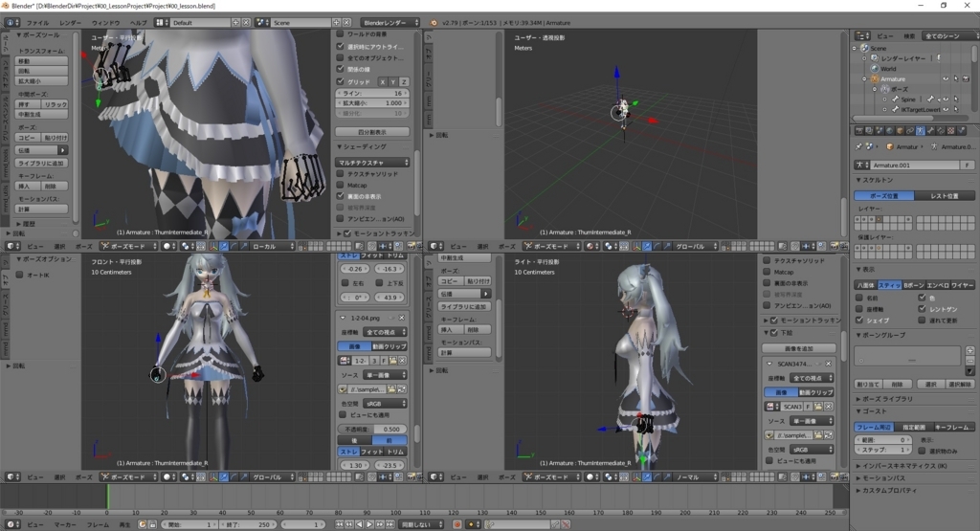Toggle the ワールドの背景 checkbox
Image resolution: width=980 pixels, height=531 pixels.
pos(341,34)
